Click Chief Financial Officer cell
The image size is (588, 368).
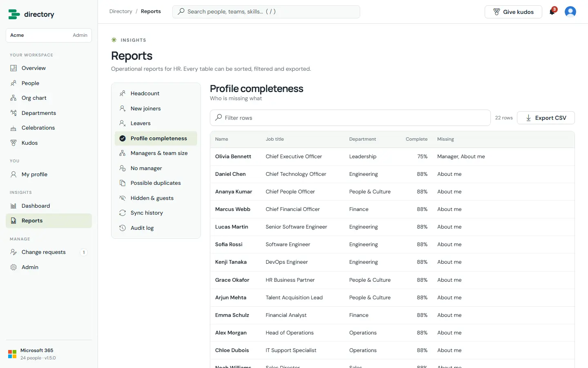[293, 209]
